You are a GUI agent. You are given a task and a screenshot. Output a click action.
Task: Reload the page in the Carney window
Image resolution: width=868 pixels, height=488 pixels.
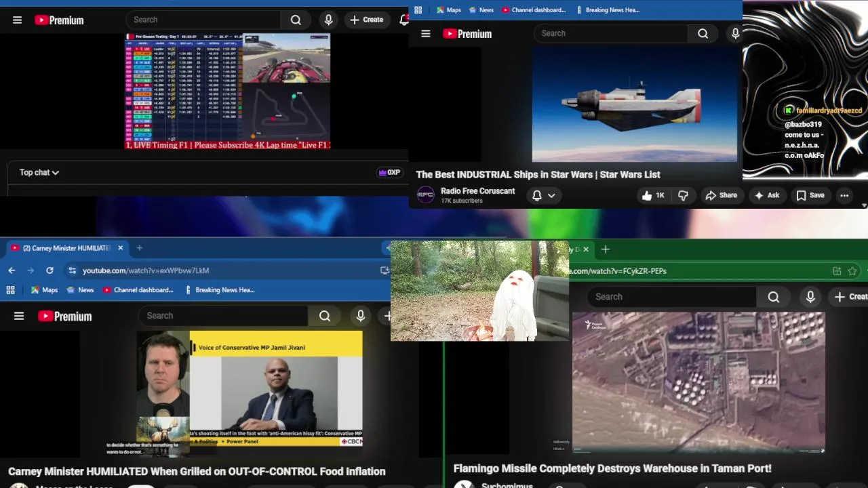(50, 270)
